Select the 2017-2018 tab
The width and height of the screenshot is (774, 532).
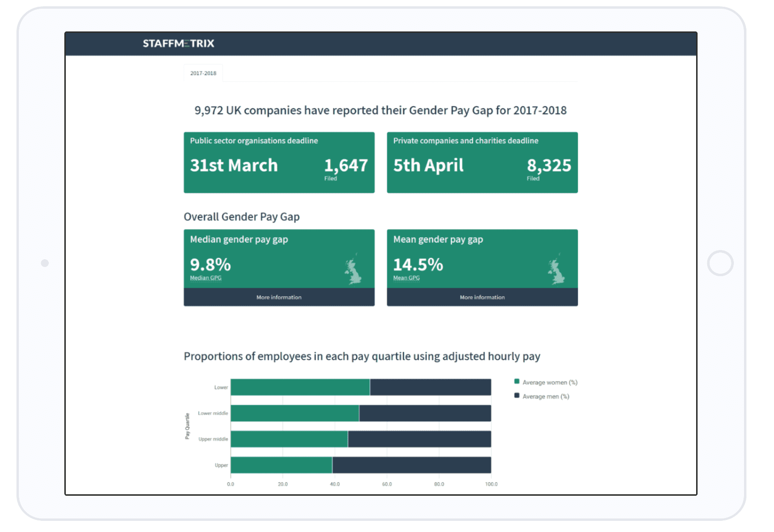click(x=203, y=73)
